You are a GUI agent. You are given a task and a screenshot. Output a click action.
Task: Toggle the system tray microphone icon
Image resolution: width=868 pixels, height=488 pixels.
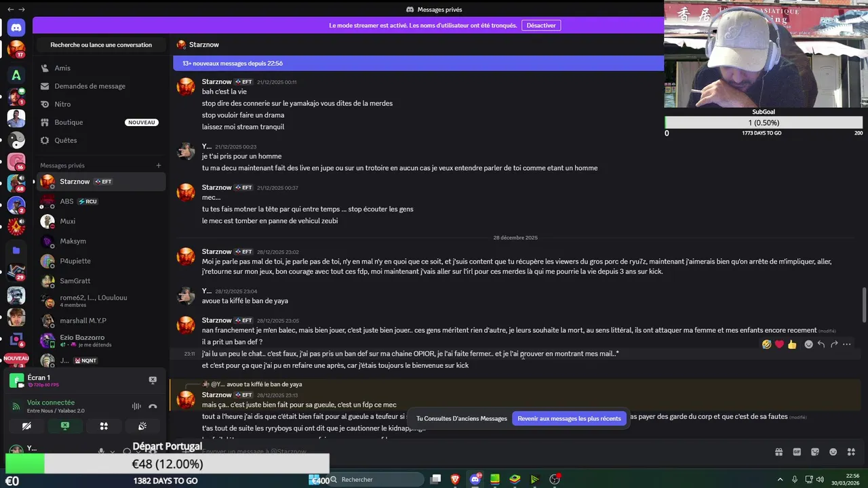795,479
